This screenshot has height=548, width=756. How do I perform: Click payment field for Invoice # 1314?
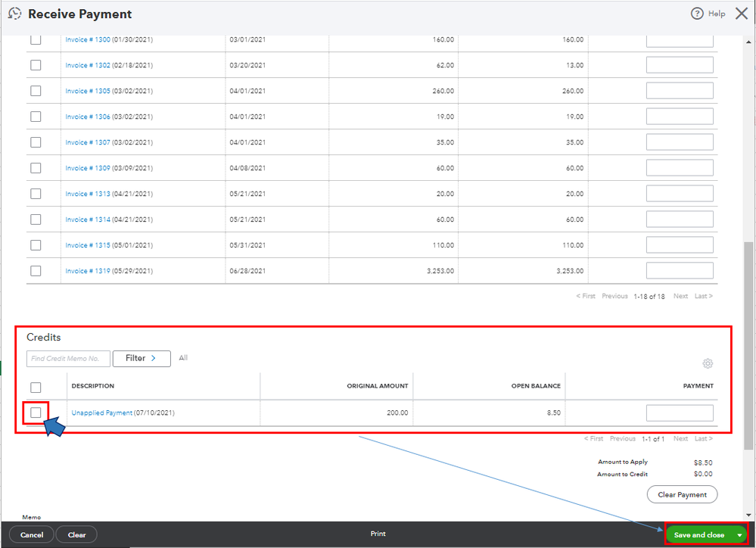[680, 220]
